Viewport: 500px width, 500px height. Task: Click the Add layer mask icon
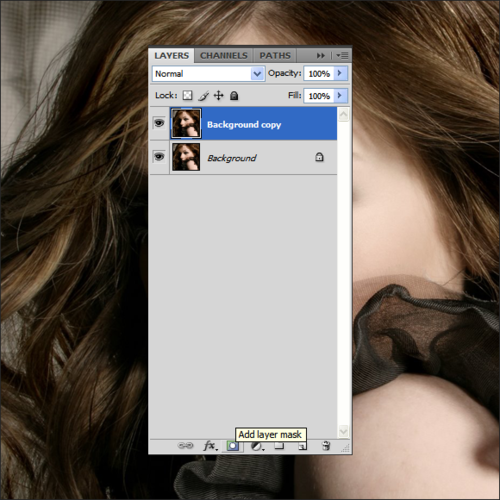point(233,446)
